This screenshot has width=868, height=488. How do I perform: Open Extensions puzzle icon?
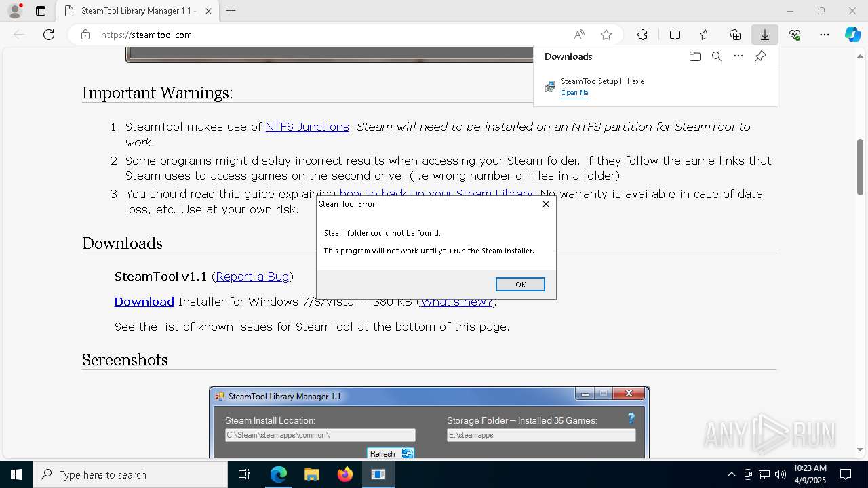coord(642,35)
